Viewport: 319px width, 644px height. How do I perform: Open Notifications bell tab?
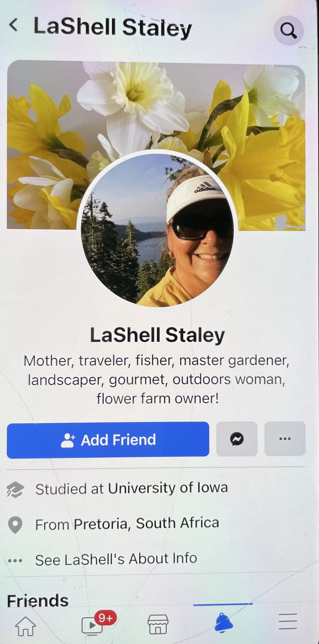pyautogui.click(x=224, y=623)
